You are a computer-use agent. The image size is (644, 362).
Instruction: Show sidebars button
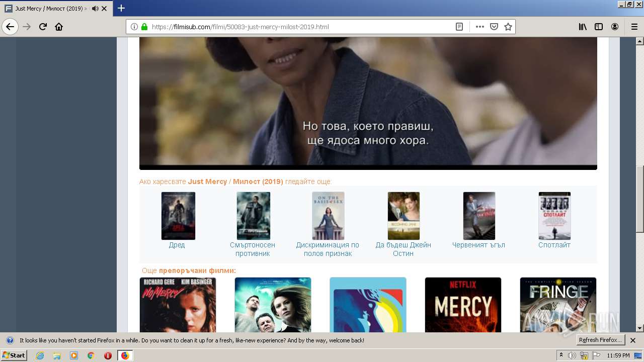[x=599, y=27]
